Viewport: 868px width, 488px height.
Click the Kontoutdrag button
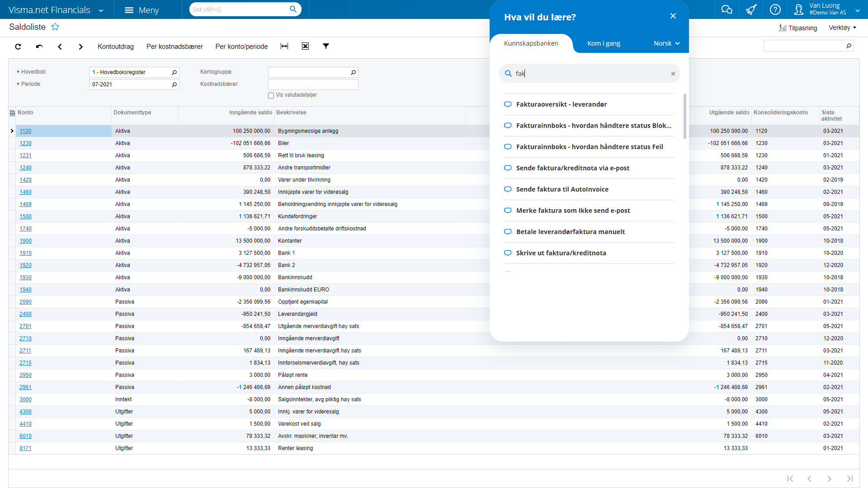point(116,47)
